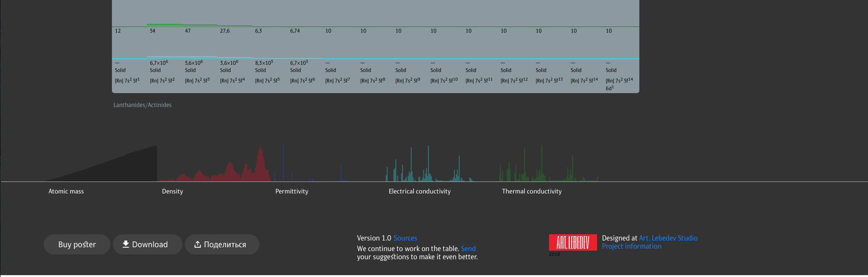Click the Lanthanides/Actinides caption
This screenshot has height=277, width=868.
(x=142, y=105)
